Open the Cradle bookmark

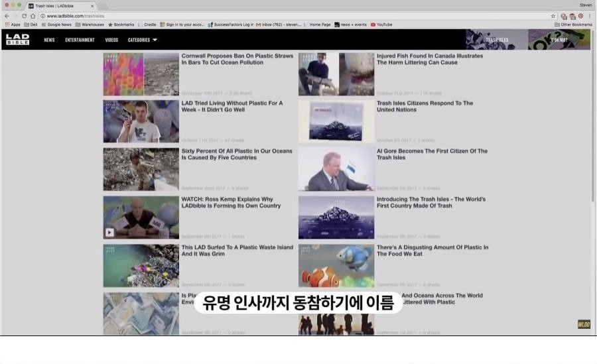[x=150, y=25]
